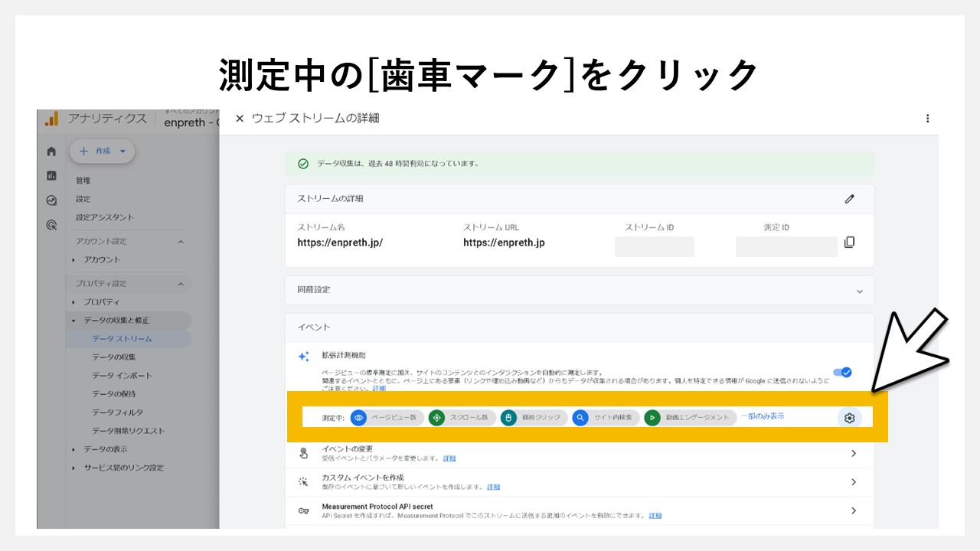Open the enhanced measurement settings gear icon
Viewport: 980px width, 551px height.
tap(849, 419)
